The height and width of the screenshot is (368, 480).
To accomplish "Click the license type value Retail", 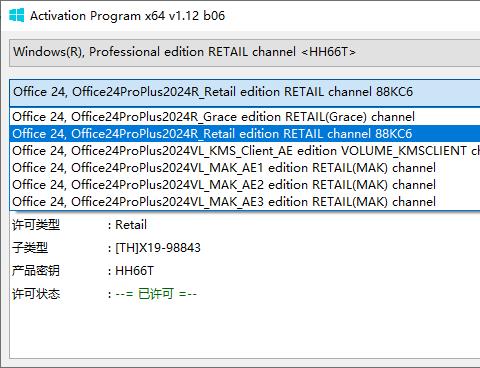I will (x=131, y=225).
